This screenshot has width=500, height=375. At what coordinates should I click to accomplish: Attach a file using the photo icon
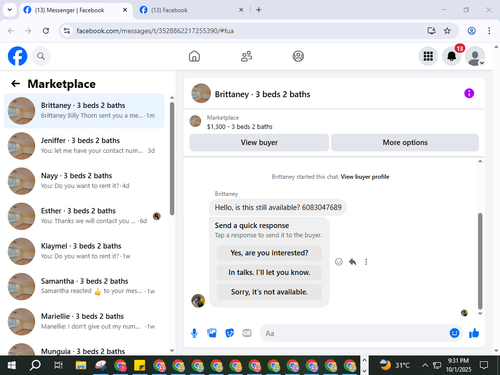(x=212, y=333)
